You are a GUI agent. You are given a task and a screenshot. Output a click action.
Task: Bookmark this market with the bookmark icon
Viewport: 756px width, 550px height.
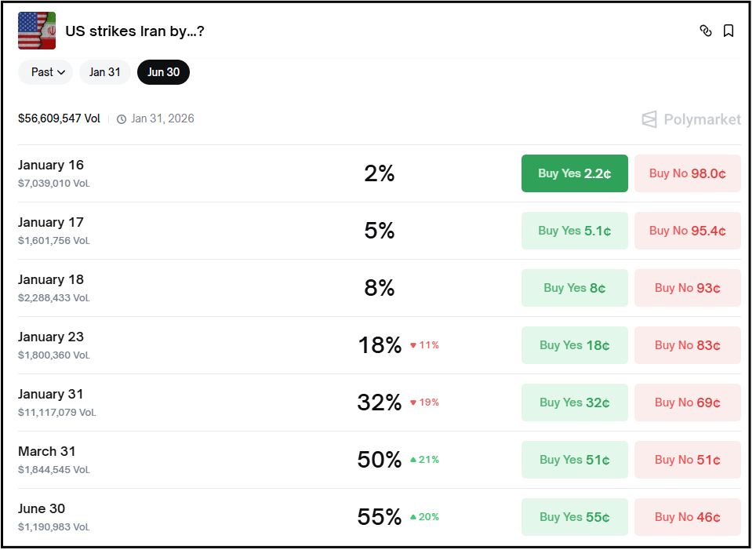(729, 31)
